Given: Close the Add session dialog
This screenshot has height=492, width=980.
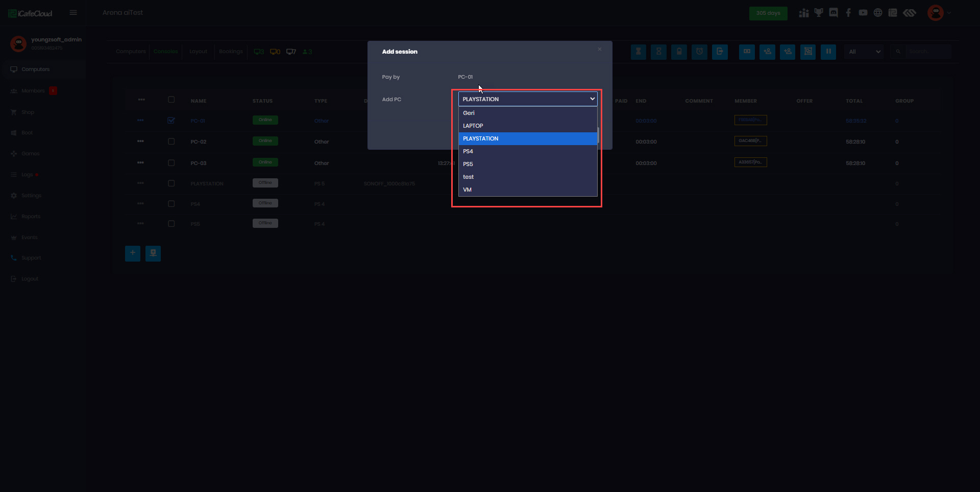Looking at the screenshot, I should [600, 50].
